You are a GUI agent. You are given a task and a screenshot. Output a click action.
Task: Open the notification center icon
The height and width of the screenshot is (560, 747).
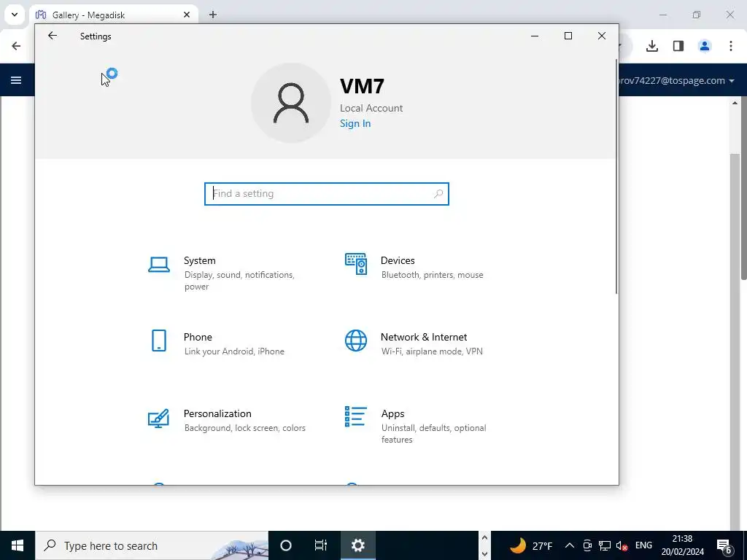tap(724, 545)
